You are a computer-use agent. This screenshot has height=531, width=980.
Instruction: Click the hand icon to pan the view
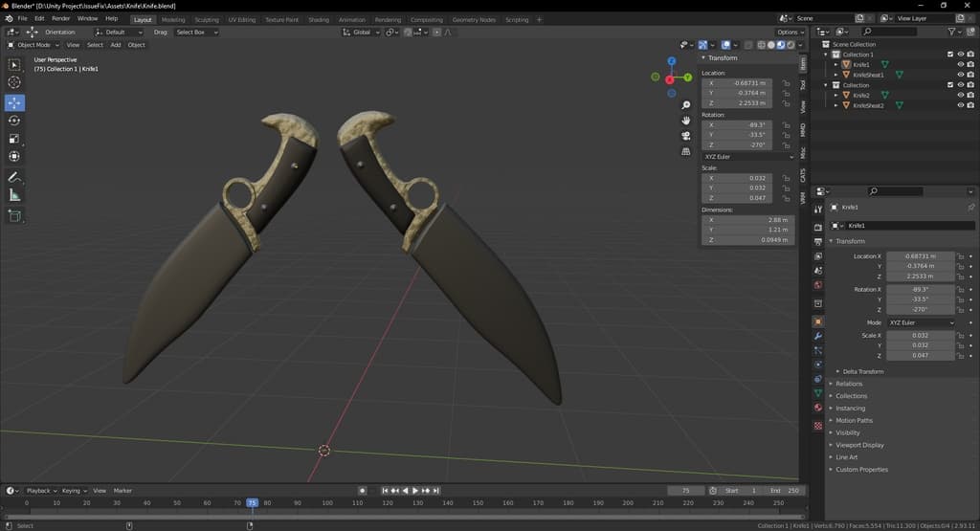point(686,121)
